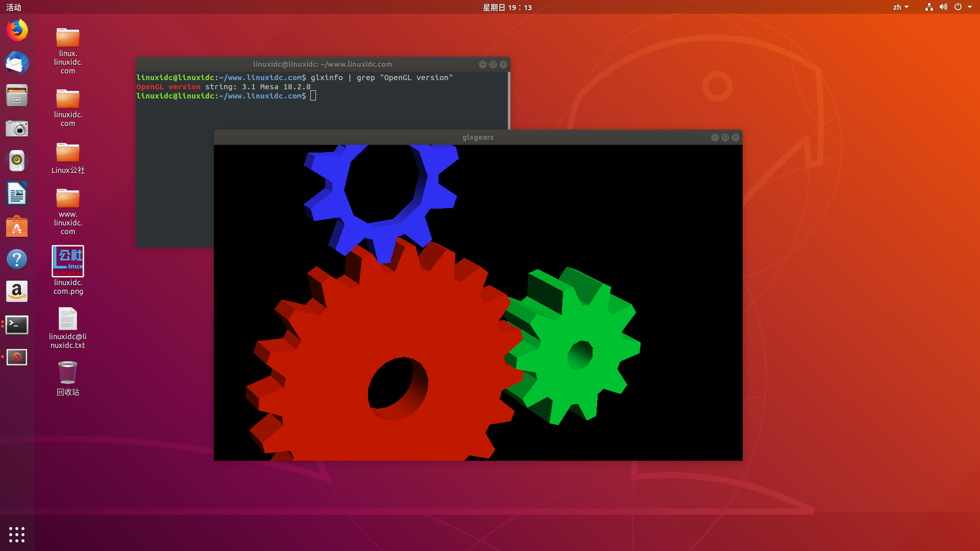This screenshot has height=551, width=980.
Task: Maximize the glxgears window
Action: tap(725, 137)
